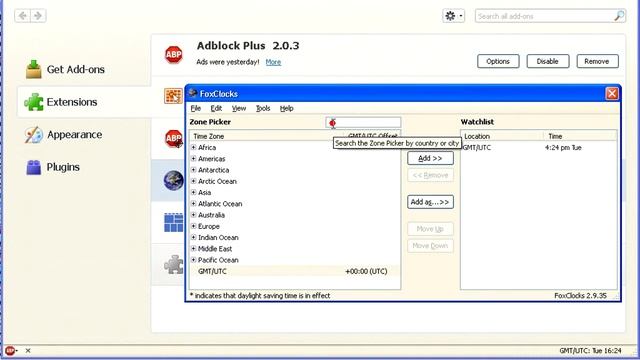This screenshot has height=360, width=640.
Task: Click the Get Add-ons download box icon
Action: (33, 69)
